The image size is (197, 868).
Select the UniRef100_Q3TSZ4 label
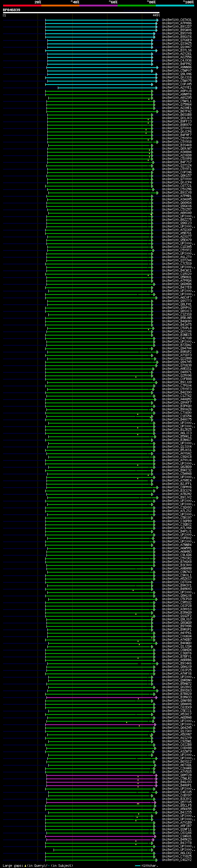(176, 166)
